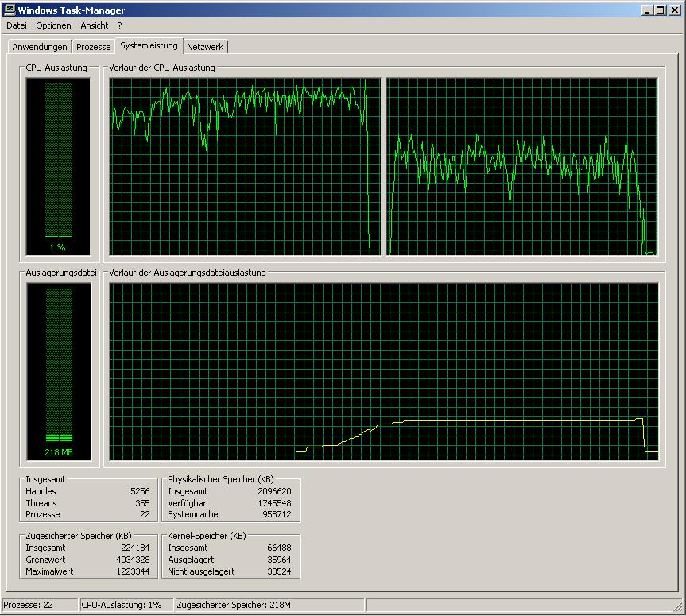This screenshot has height=616, width=686.
Task: Switch to the Prozesse tab
Action: [93, 47]
